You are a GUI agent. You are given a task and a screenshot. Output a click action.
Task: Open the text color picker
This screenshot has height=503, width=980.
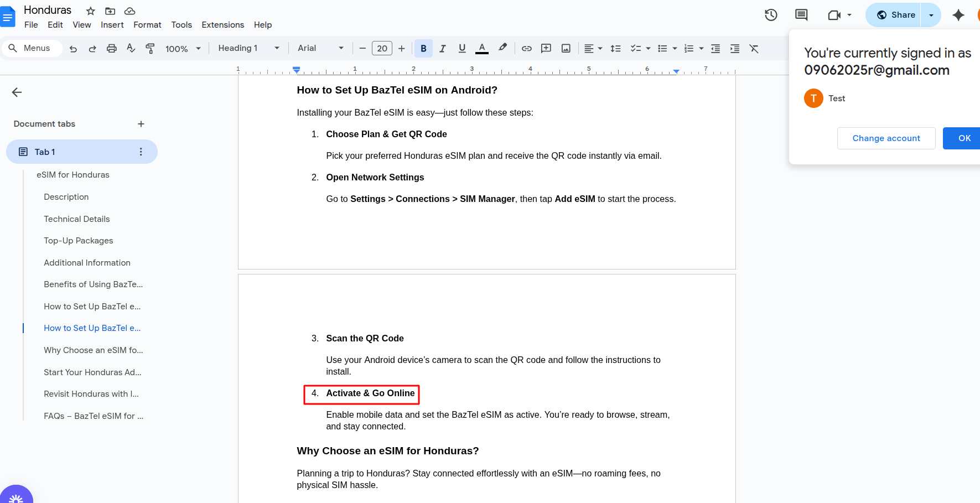(482, 49)
